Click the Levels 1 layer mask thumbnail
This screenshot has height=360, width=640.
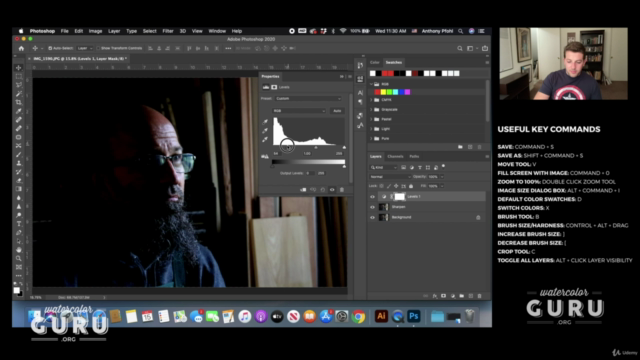click(400, 197)
